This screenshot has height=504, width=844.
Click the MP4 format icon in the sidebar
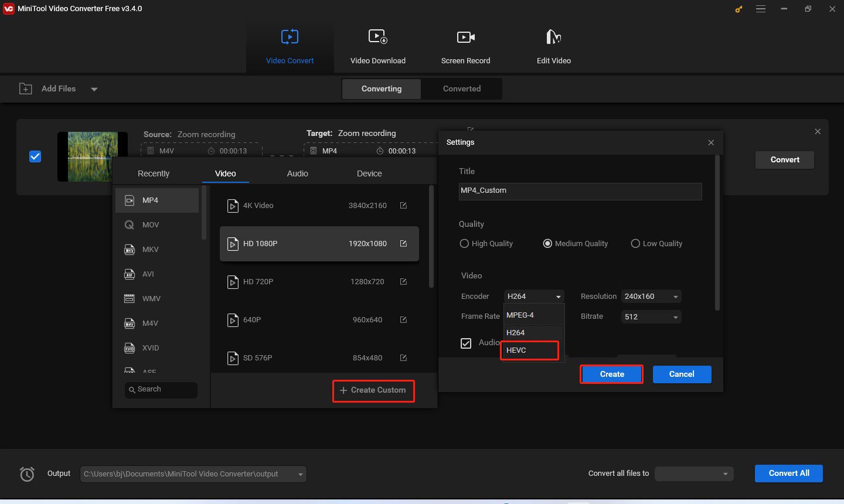pyautogui.click(x=130, y=200)
